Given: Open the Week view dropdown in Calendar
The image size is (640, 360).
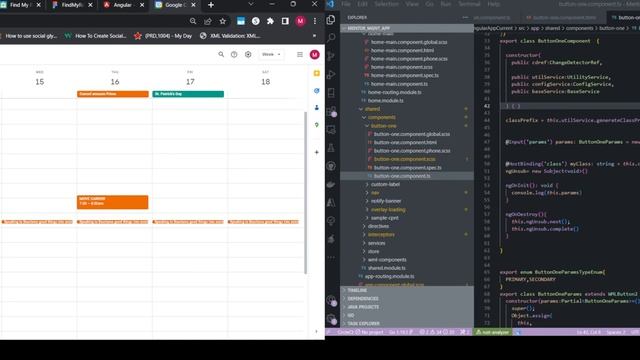Looking at the screenshot, I should coord(271,54).
